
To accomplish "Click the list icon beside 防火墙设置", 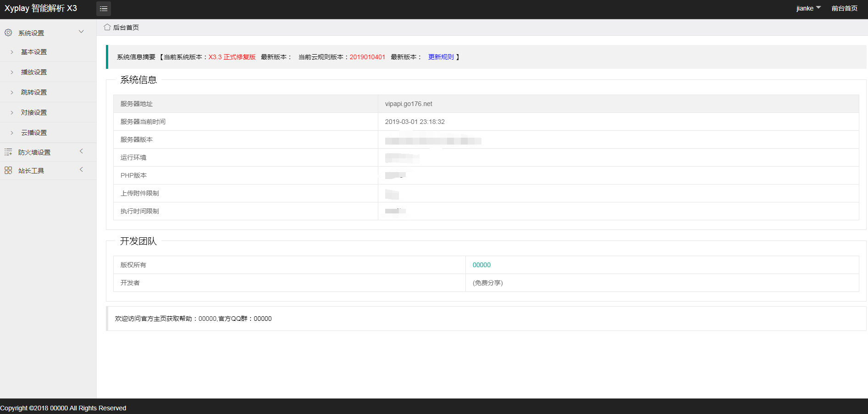I will (x=8, y=152).
